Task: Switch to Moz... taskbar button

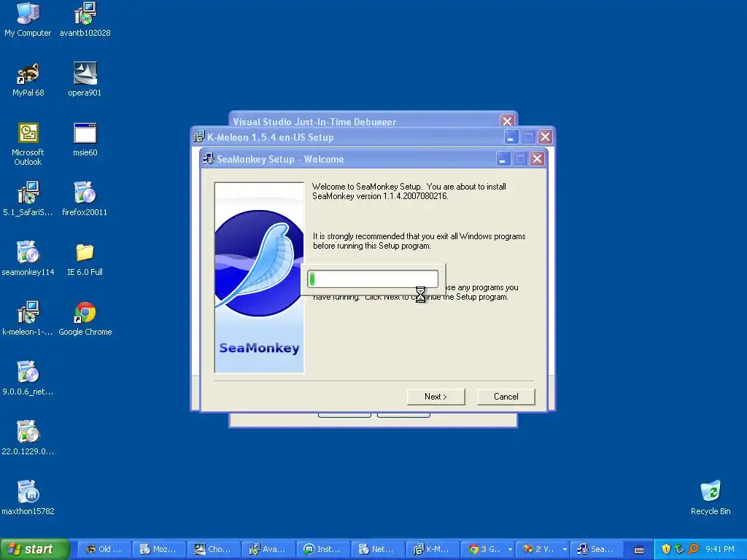Action: [158, 549]
